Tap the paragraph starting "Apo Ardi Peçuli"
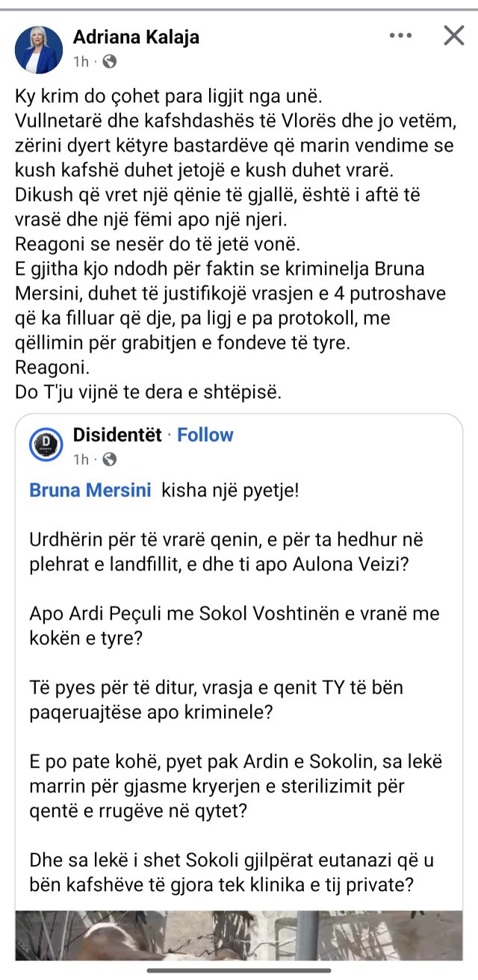 [235, 626]
